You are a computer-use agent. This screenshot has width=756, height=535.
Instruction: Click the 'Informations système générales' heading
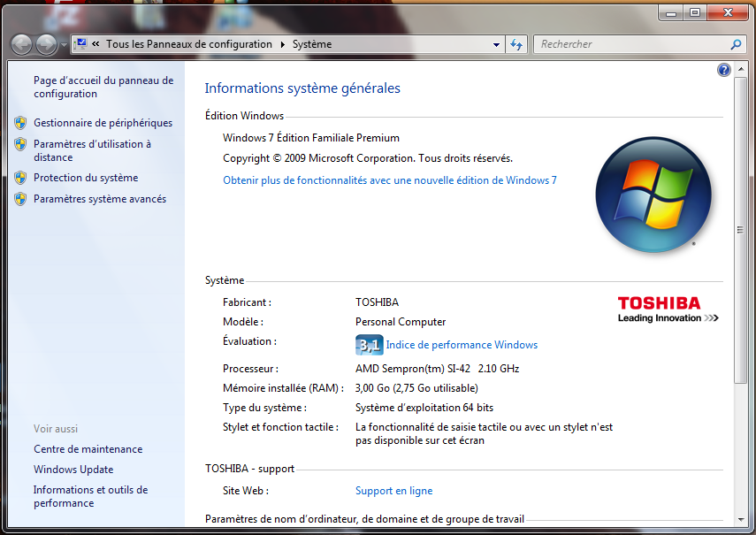coord(302,88)
